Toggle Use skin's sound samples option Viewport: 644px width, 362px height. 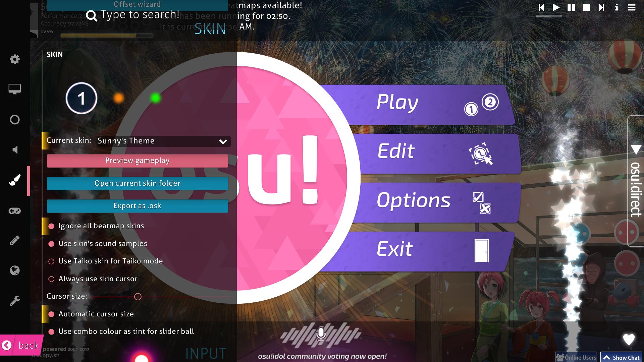(51, 244)
